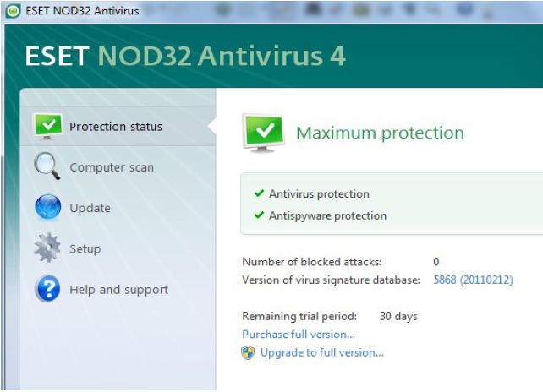The width and height of the screenshot is (543, 392).
Task: Open virus signature database version 5868 link
Action: pos(473,280)
